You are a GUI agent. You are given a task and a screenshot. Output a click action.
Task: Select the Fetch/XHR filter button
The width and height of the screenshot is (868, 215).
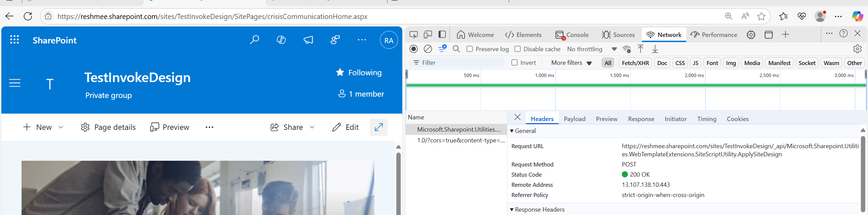tap(635, 63)
